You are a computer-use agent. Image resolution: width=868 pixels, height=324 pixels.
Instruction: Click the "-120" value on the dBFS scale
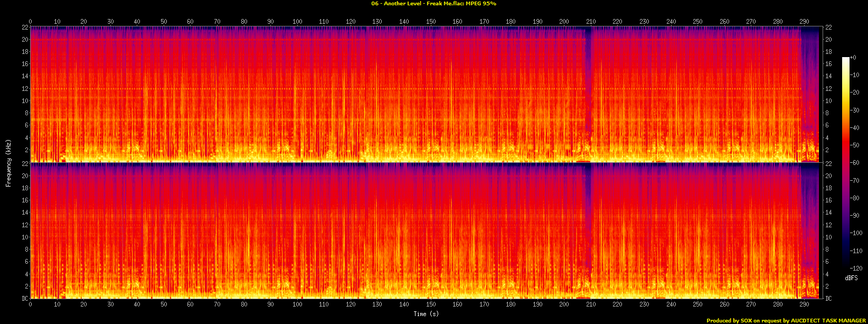pyautogui.click(x=856, y=269)
